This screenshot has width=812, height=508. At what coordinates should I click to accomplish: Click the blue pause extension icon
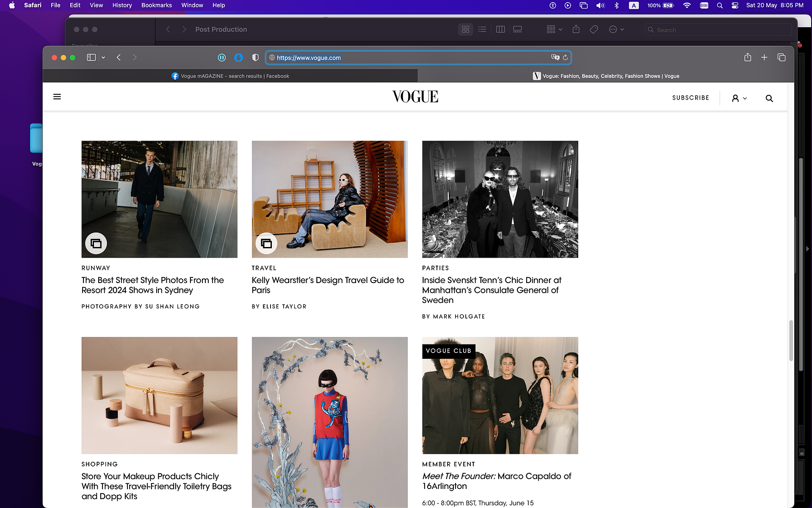coord(222,58)
